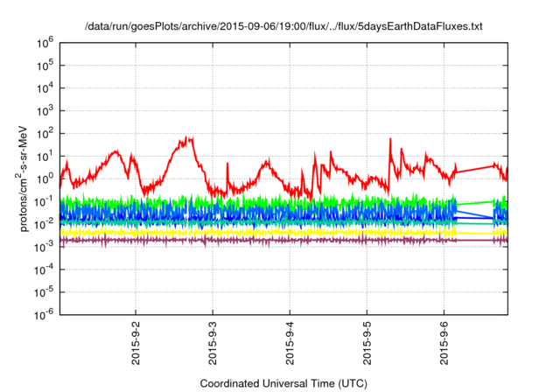Select the 10^4 y-axis tick label
The height and width of the screenshot is (392, 560).
pos(45,88)
